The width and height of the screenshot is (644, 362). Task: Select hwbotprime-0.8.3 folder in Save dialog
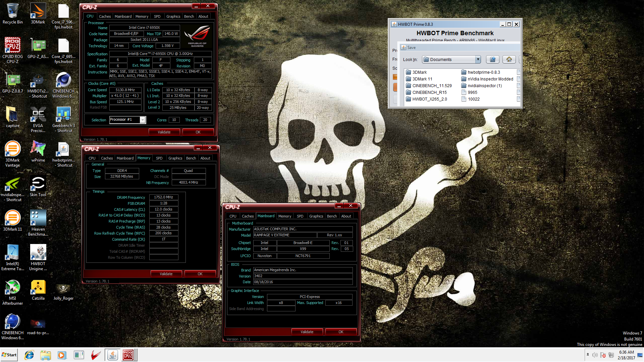point(481,72)
